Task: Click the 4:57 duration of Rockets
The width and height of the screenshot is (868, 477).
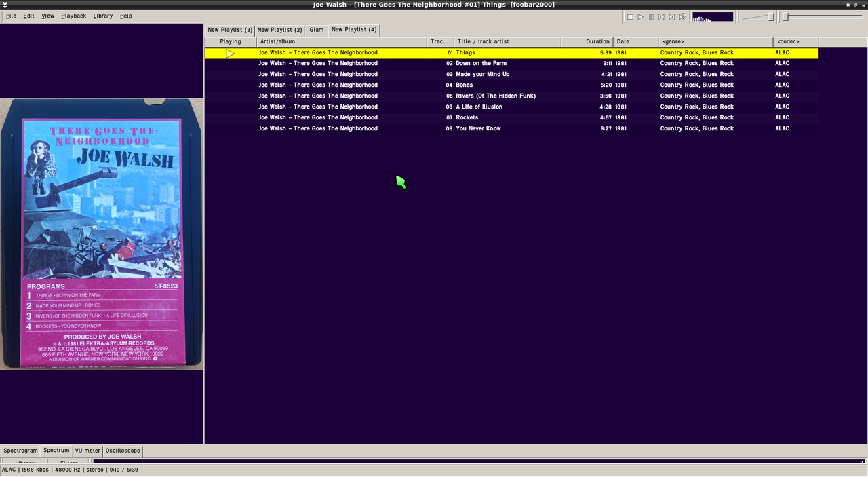Action: [x=606, y=118]
